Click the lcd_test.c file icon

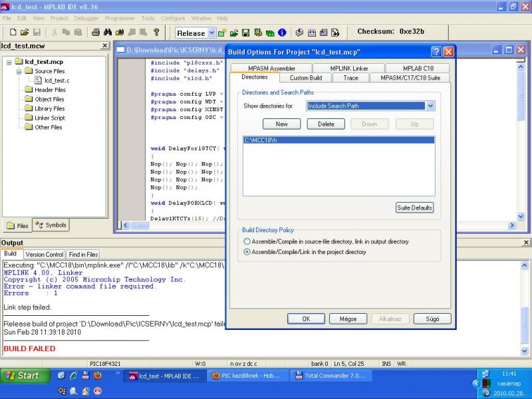pyautogui.click(x=39, y=80)
